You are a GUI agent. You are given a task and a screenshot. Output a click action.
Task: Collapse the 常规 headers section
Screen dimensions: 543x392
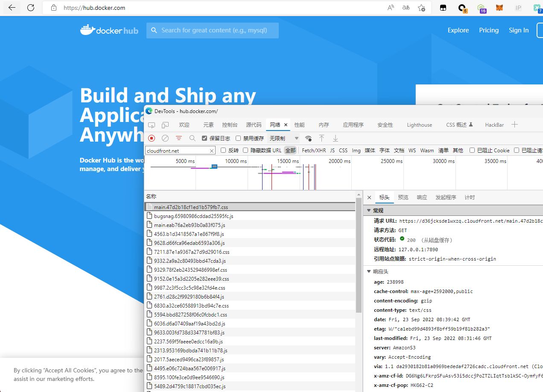(369, 210)
